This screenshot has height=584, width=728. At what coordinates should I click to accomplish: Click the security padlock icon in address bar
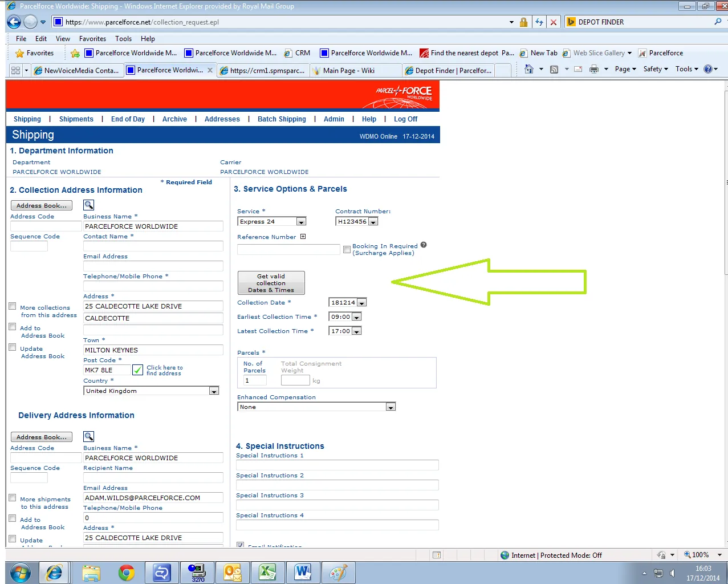coord(523,22)
